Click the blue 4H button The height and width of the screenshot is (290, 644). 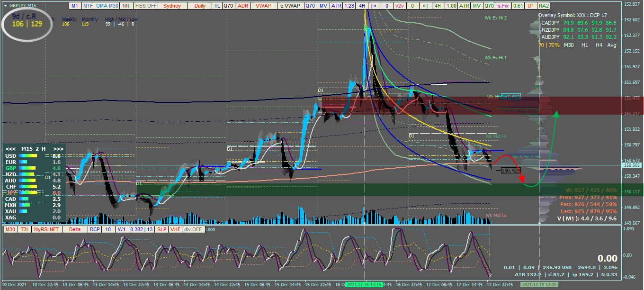click(362, 6)
